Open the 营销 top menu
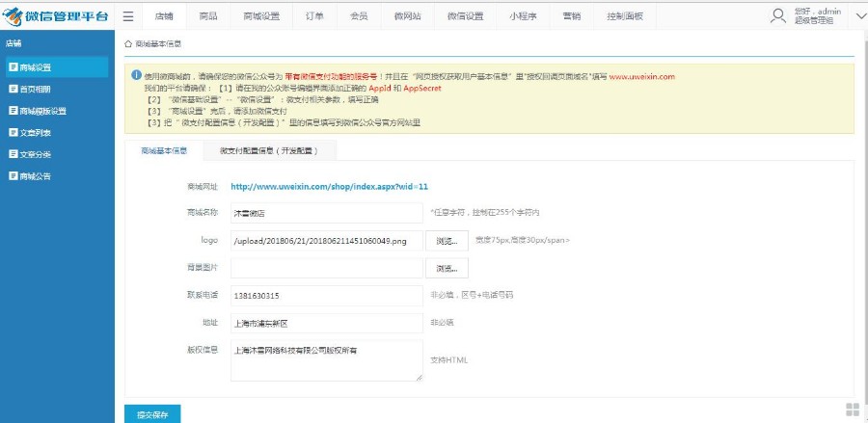Image resolution: width=868 pixels, height=423 pixels. tap(571, 16)
